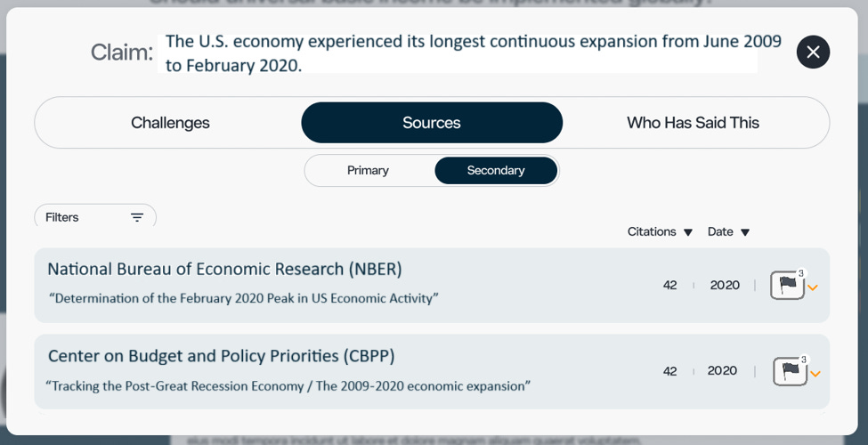
Task: Open National Bureau of Economic Research source
Action: tap(224, 269)
